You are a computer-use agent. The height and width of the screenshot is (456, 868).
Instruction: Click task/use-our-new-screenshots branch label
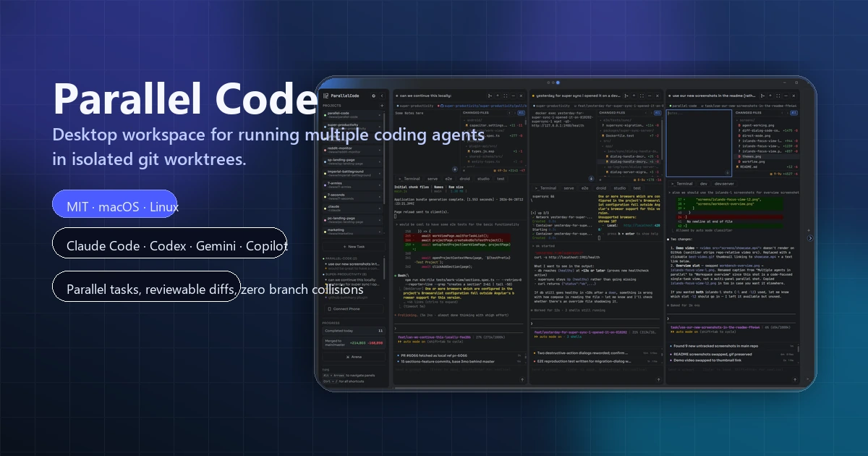coord(750,106)
